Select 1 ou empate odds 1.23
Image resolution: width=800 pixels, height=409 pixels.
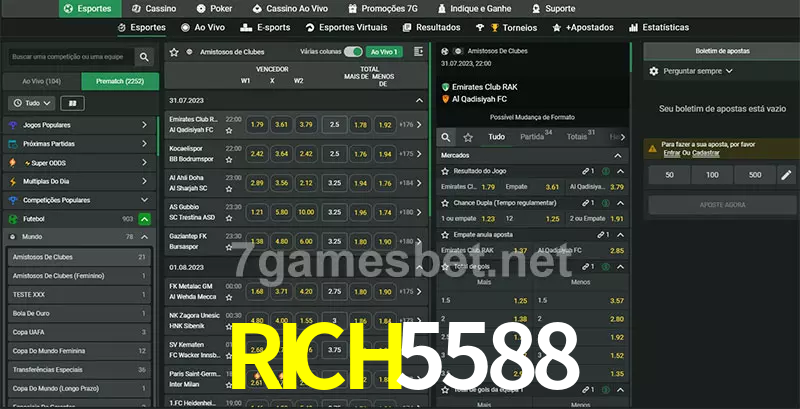468,219
